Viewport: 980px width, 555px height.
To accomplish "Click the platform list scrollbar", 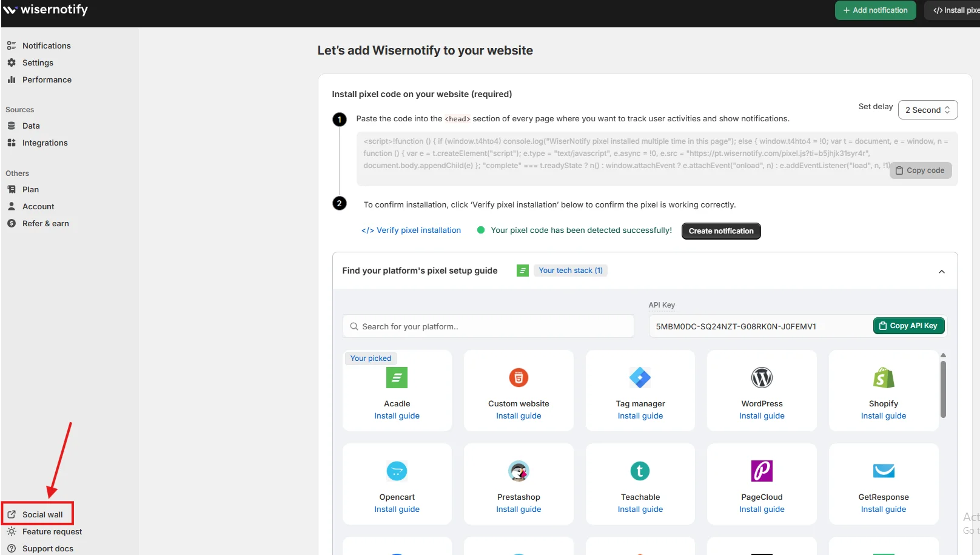I will click(x=943, y=389).
